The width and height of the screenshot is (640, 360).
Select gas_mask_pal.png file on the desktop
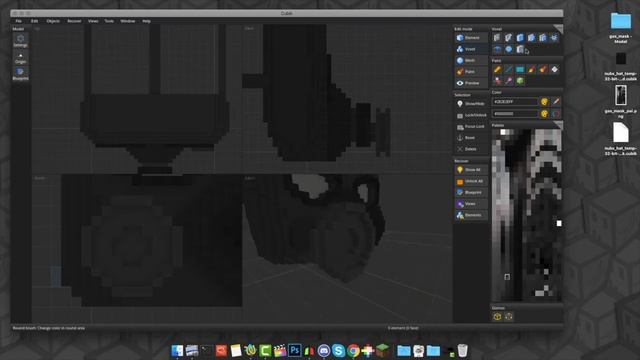[x=620, y=102]
